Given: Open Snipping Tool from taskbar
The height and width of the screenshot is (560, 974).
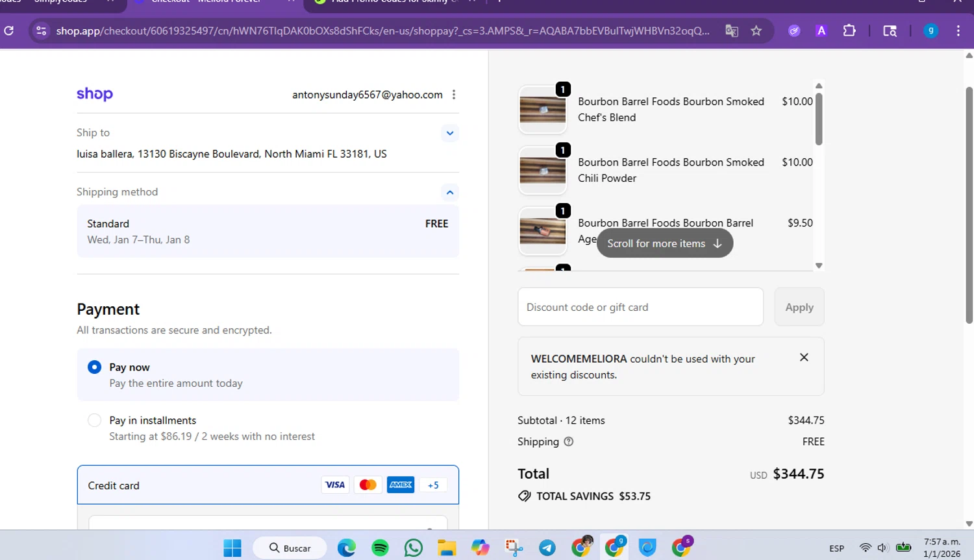Looking at the screenshot, I should click(x=514, y=548).
